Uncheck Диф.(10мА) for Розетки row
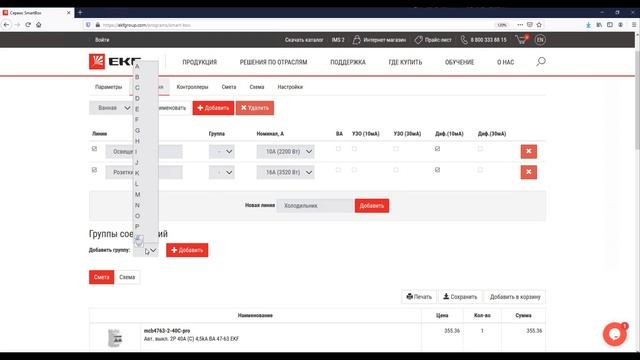 [438, 170]
